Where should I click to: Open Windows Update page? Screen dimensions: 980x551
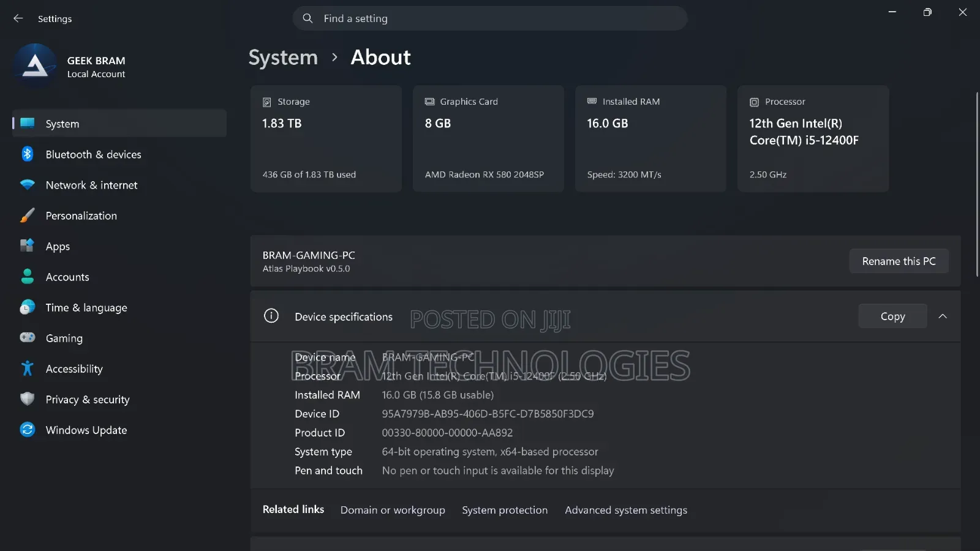[119, 430]
